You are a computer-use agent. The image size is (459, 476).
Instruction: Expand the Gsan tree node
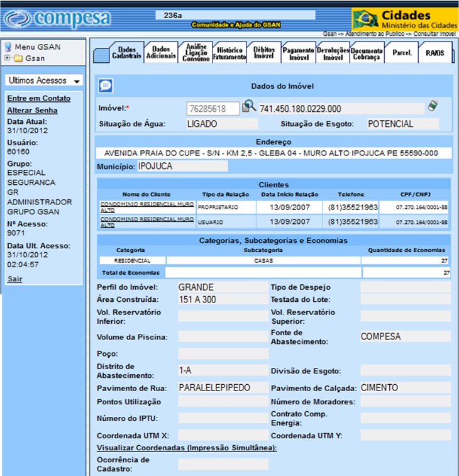(7, 58)
